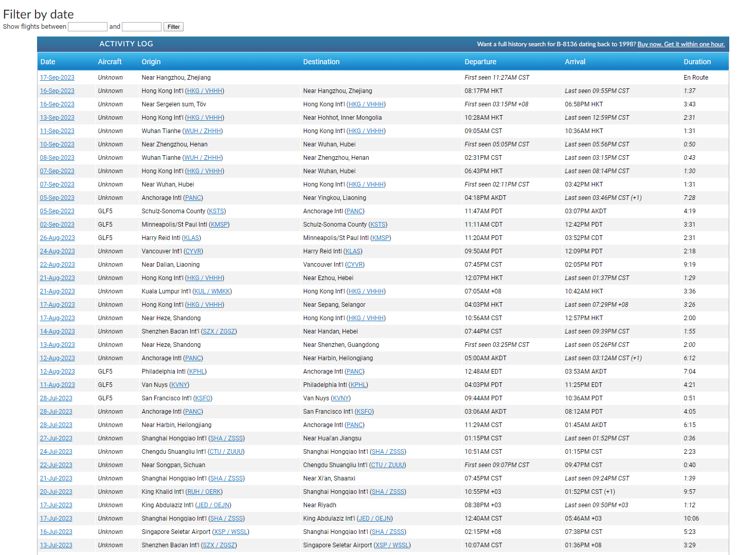
Task: Open the 17-Sep-2023 flight link
Action: click(57, 78)
